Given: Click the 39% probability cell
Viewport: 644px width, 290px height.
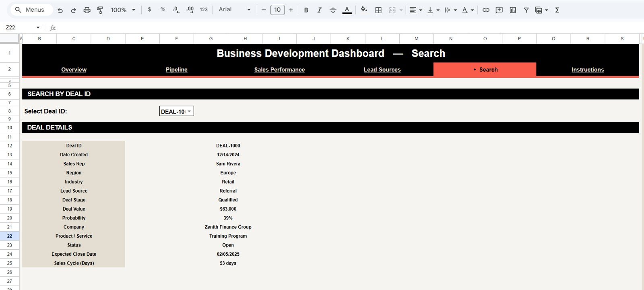Looking at the screenshot, I should click(x=228, y=218).
